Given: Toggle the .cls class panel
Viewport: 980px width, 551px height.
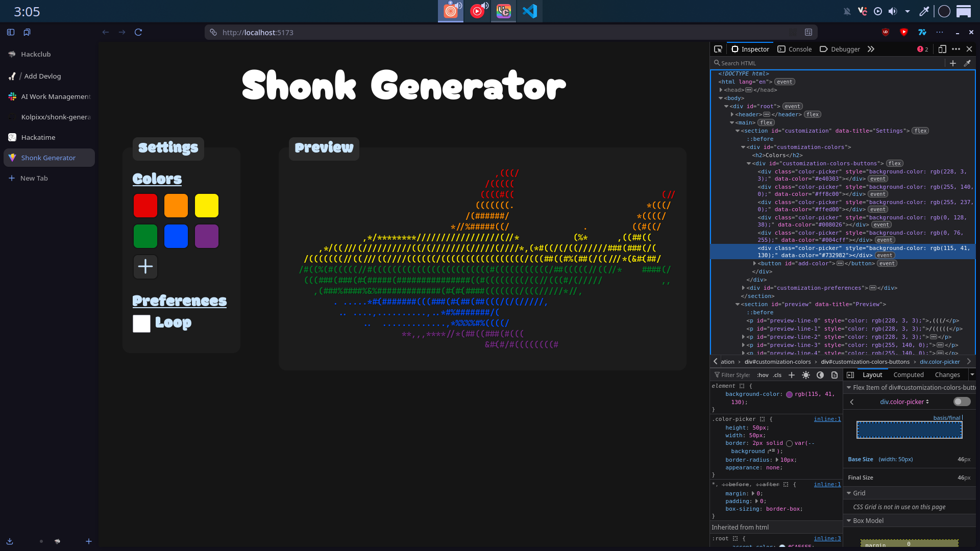Looking at the screenshot, I should [777, 375].
